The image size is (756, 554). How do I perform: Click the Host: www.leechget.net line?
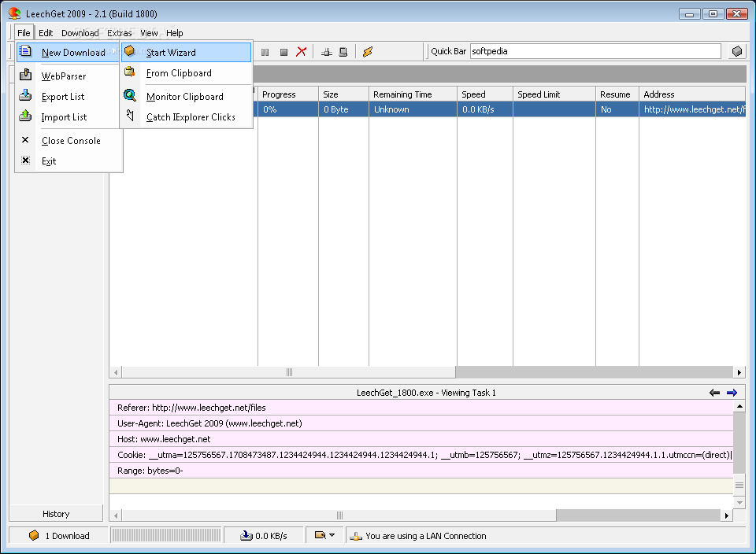421,439
